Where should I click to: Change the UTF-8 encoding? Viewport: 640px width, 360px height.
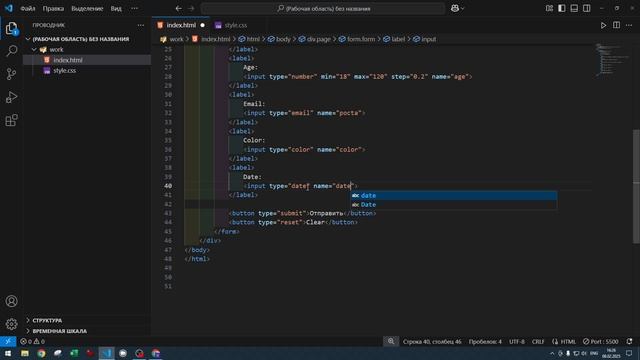click(x=517, y=341)
